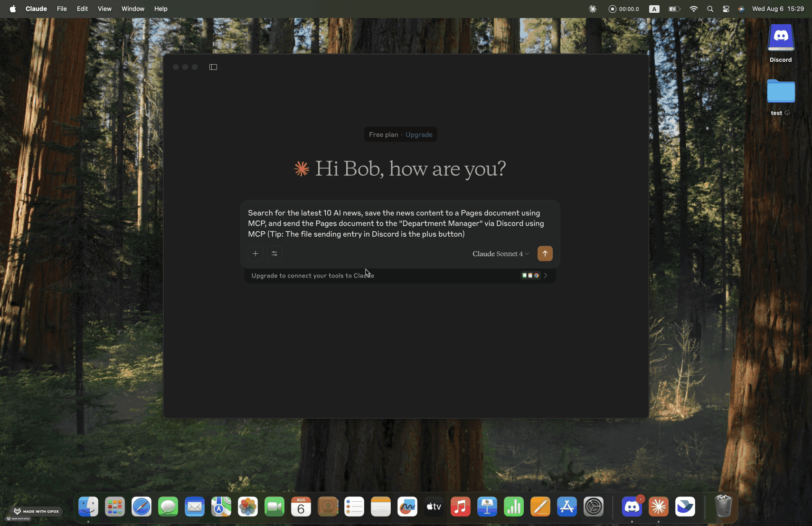Image resolution: width=812 pixels, height=526 pixels.
Task: Click the Upgrade link
Action: tap(419, 134)
